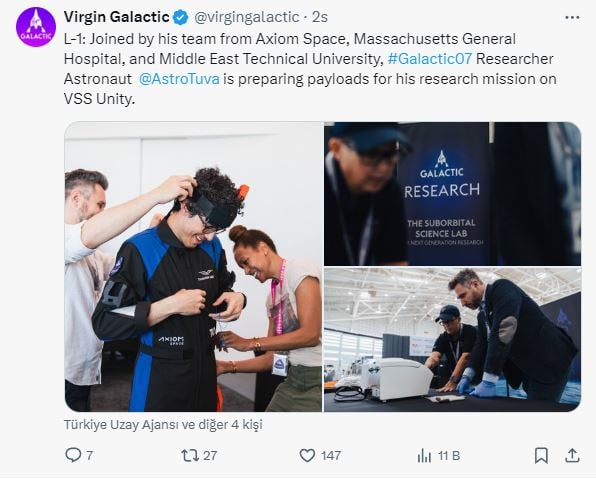Open the @AstroTuva mention link
Screen dimensions: 596x483
tap(179, 79)
